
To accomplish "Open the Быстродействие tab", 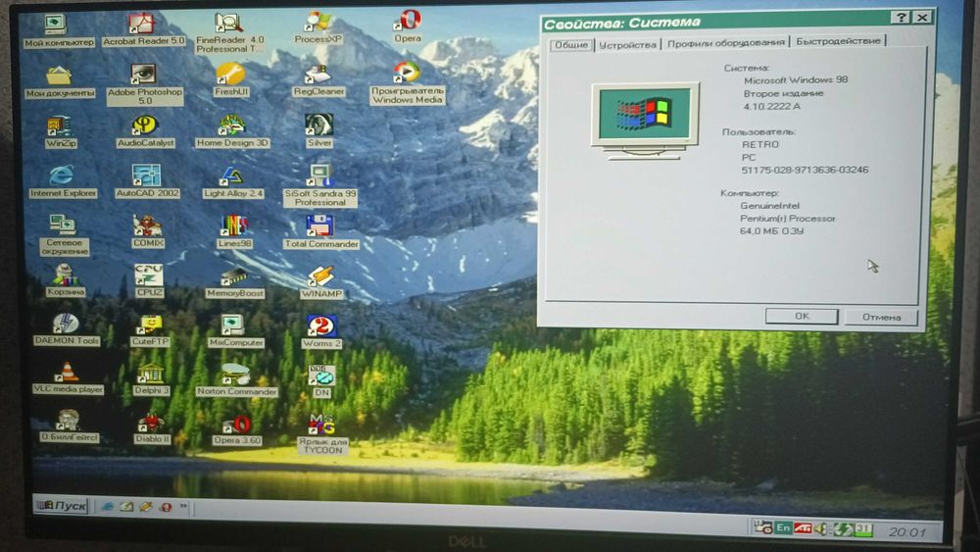I will point(838,41).
